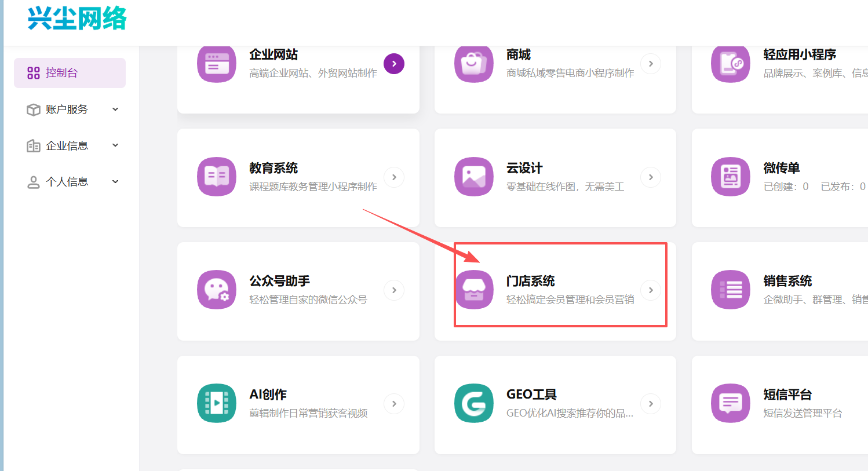This screenshot has height=471, width=868.
Task: Select the 微传单 flyer icon
Action: (x=731, y=177)
